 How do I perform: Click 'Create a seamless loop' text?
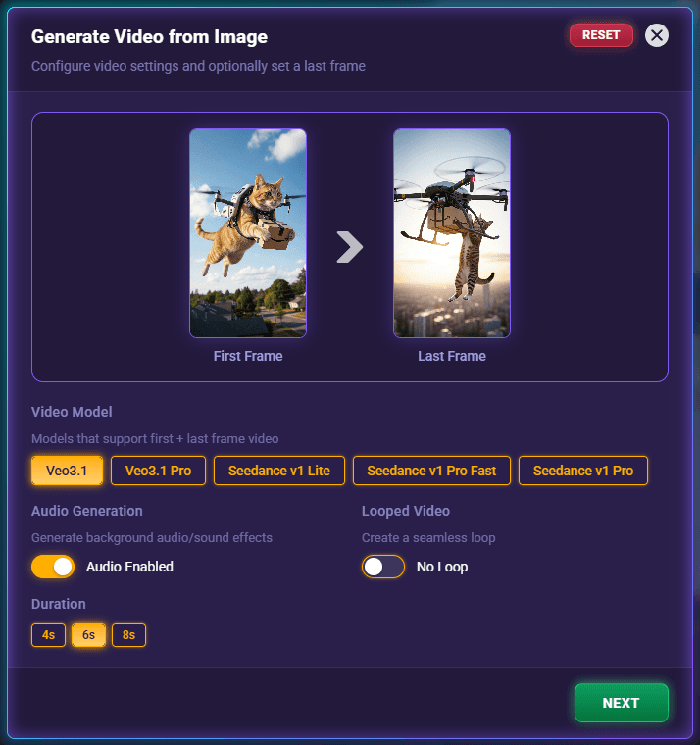428,538
